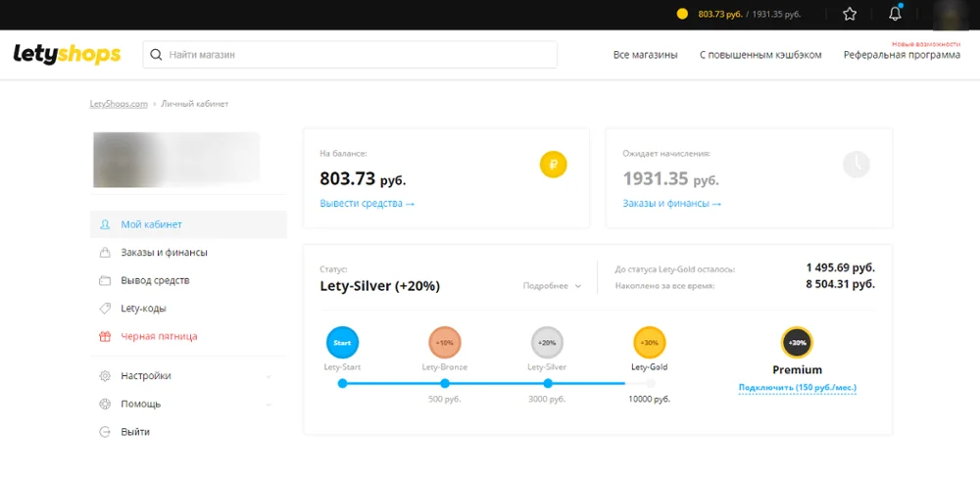Viewport: 980px width, 481px height.
Task: Select the silver +20% status badge
Action: tap(548, 342)
